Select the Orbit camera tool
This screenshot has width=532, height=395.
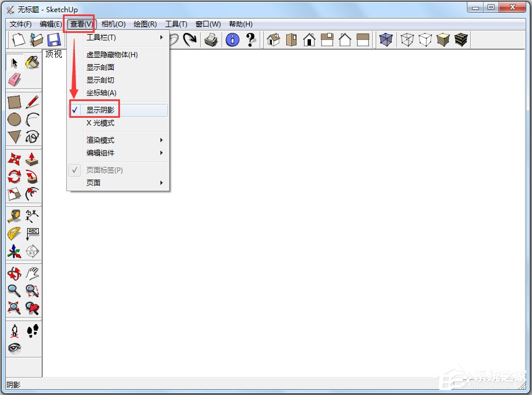click(14, 273)
